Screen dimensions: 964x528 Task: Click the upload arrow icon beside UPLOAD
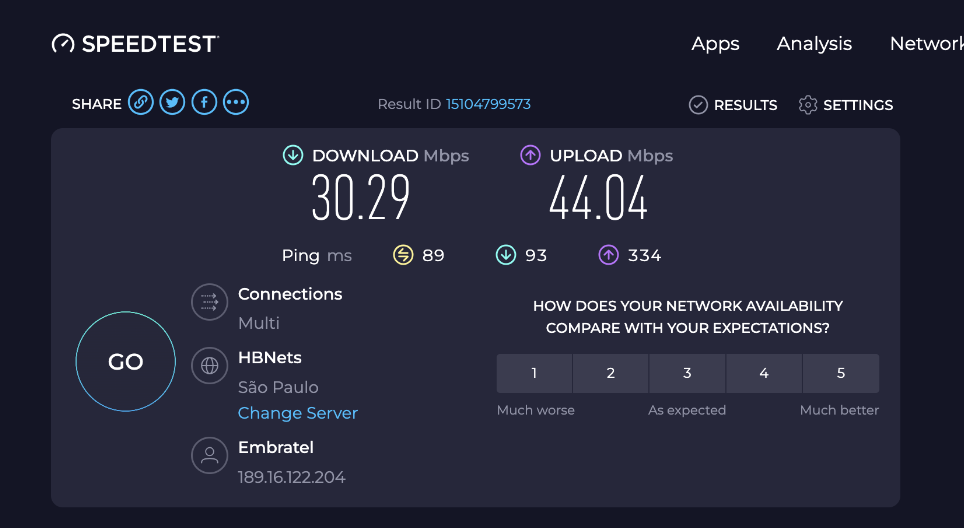pos(530,155)
